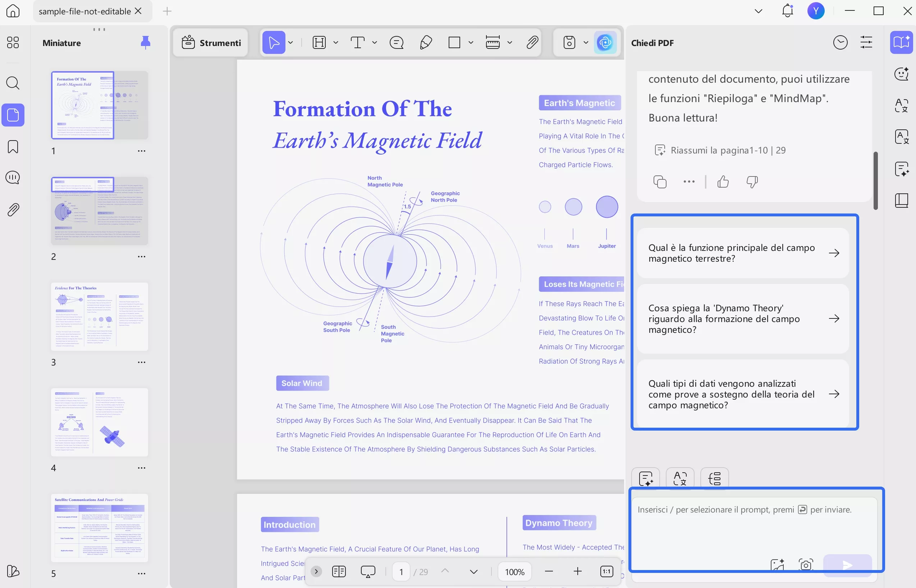Select the cursor selection tool
The height and width of the screenshot is (588, 916).
274,42
